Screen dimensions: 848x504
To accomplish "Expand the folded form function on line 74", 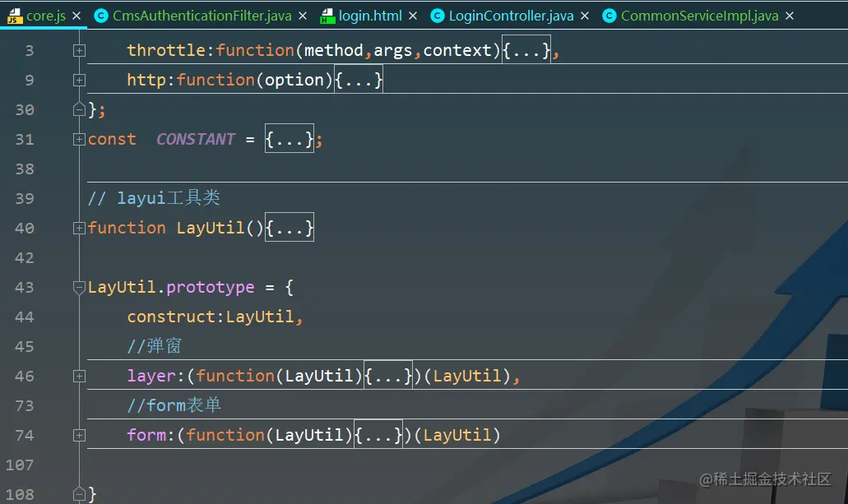I will click(x=79, y=435).
